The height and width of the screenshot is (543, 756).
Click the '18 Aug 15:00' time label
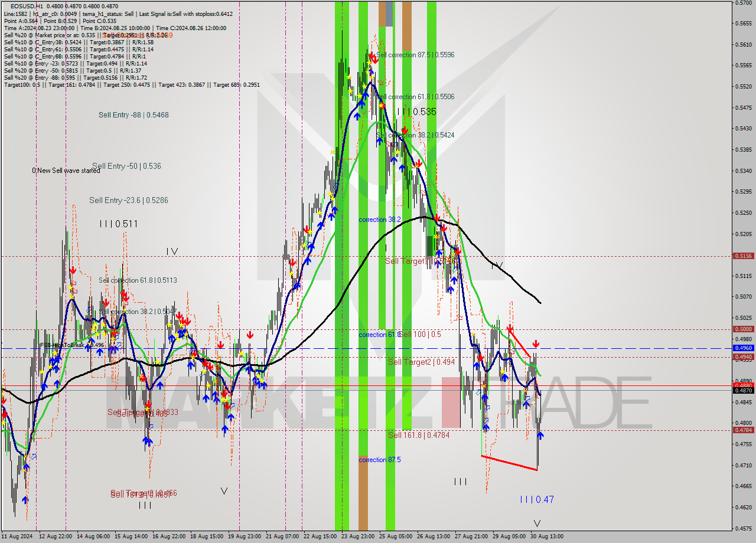(207, 537)
